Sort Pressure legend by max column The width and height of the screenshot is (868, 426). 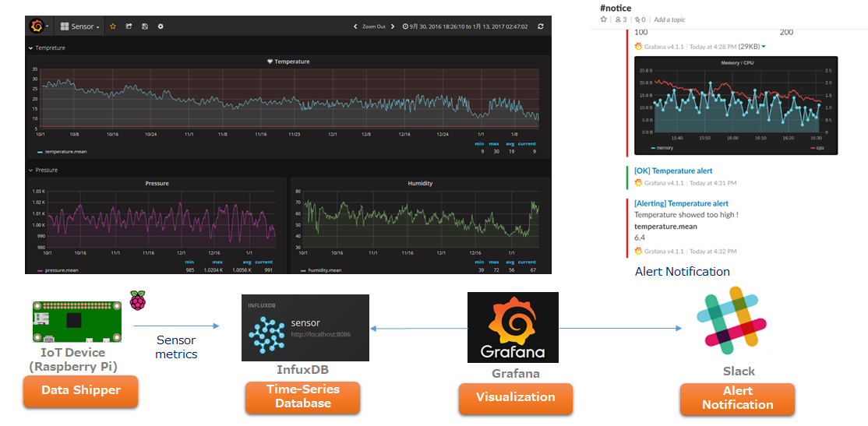217,262
